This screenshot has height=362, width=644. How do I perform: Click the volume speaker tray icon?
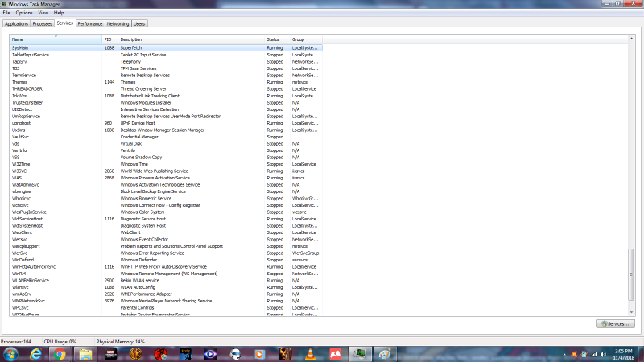[x=603, y=354]
